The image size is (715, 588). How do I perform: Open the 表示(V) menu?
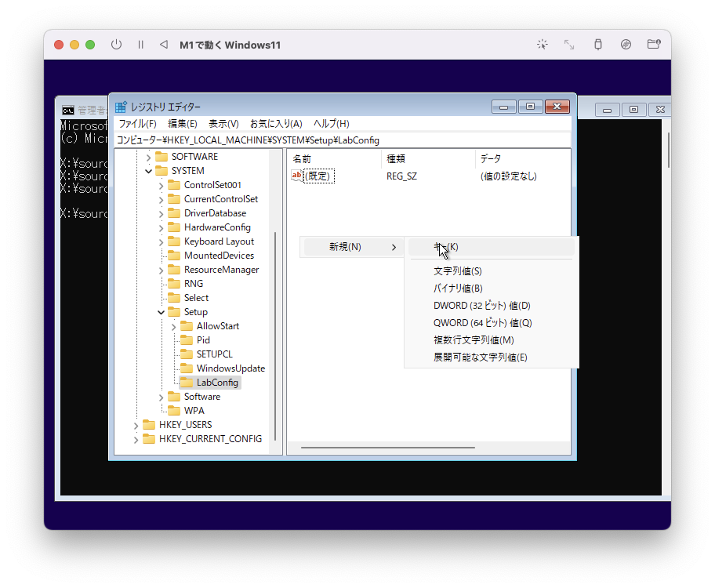223,124
